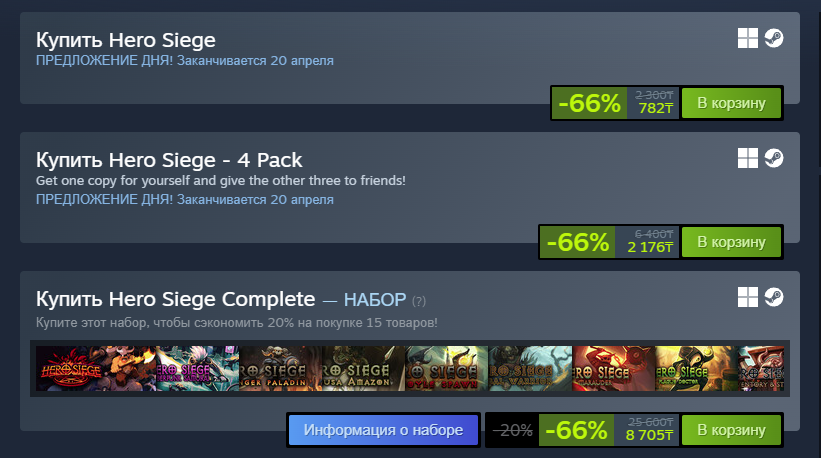
Task: Click the -66% badge in 4 Pack row
Action: coord(578,242)
